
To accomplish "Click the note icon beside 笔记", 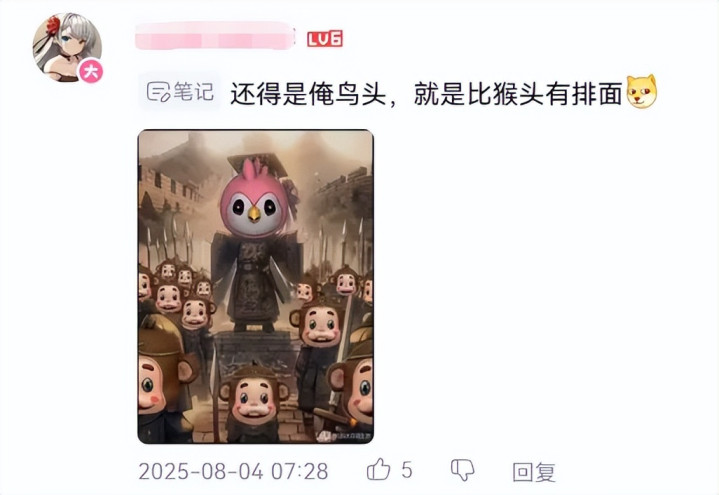I will pos(158,92).
